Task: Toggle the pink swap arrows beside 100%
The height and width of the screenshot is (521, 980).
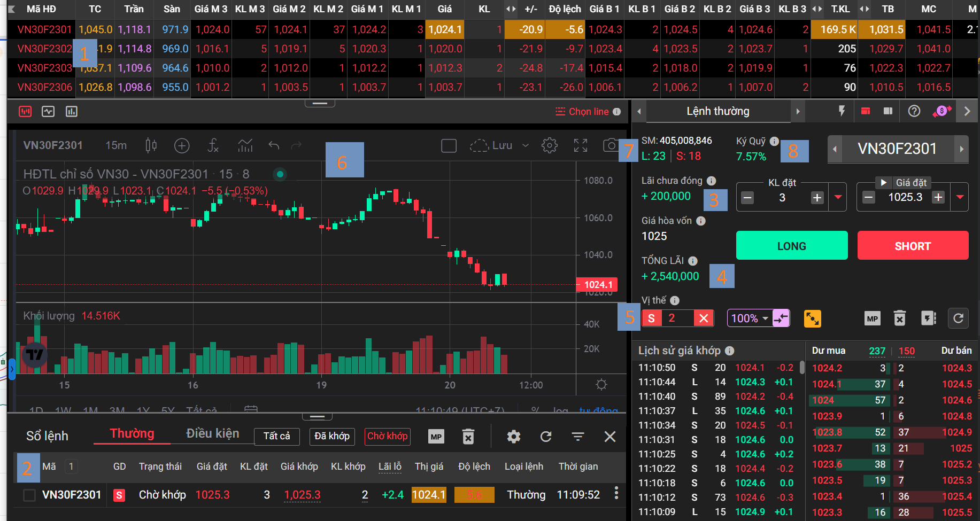Action: click(781, 318)
